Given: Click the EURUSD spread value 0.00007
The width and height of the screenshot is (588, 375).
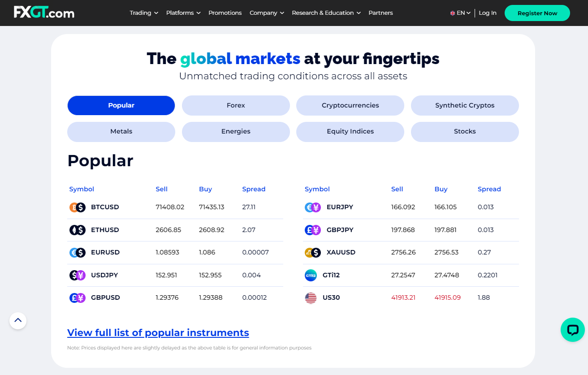Looking at the screenshot, I should tap(255, 252).
